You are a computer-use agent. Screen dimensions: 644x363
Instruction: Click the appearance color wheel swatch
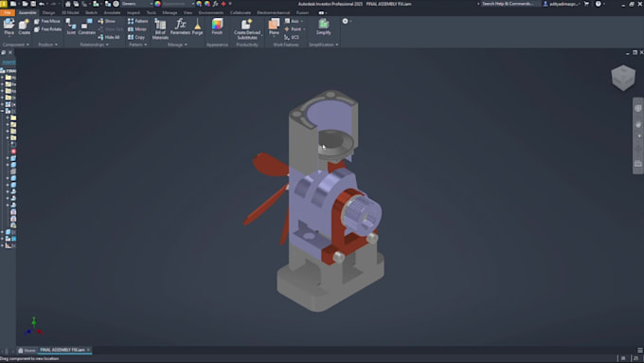(158, 4)
